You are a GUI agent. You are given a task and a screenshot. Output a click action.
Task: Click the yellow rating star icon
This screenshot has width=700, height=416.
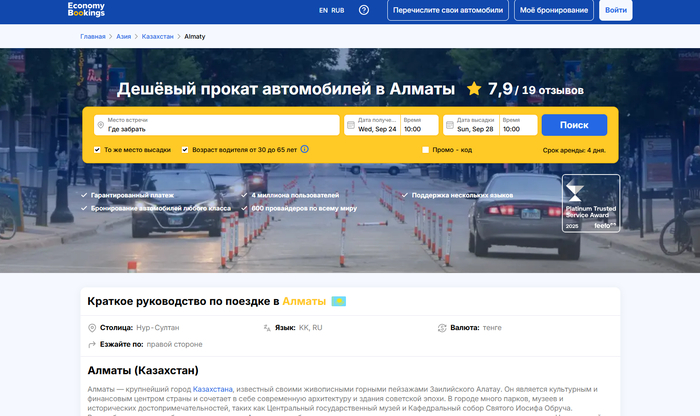tap(474, 89)
